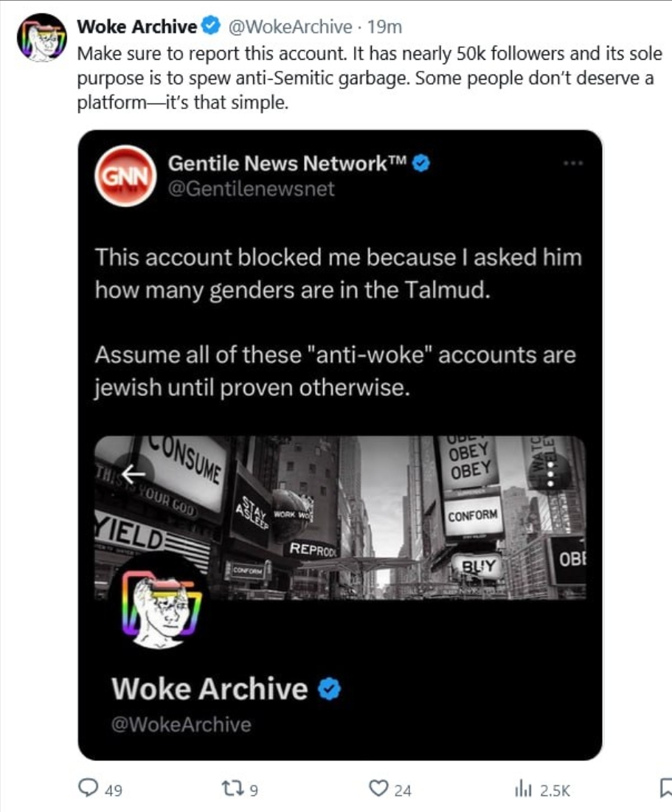Open the Times Square banner image

point(340,517)
